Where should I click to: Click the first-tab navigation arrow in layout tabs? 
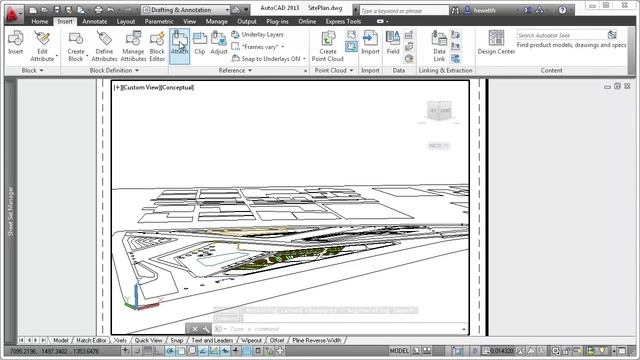[x=21, y=340]
